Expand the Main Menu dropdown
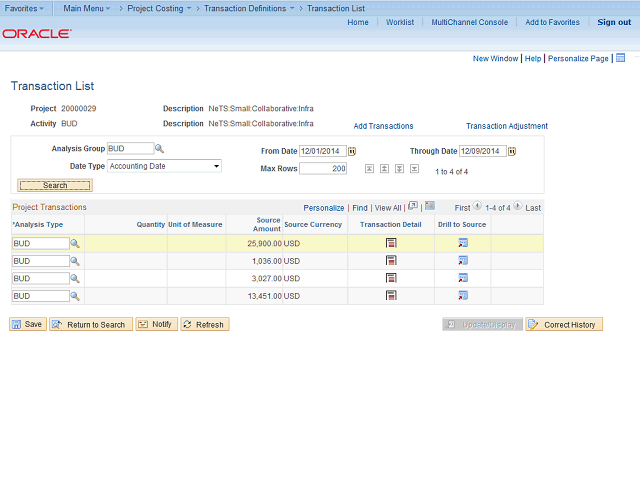This screenshot has width=640, height=480. 88,8
